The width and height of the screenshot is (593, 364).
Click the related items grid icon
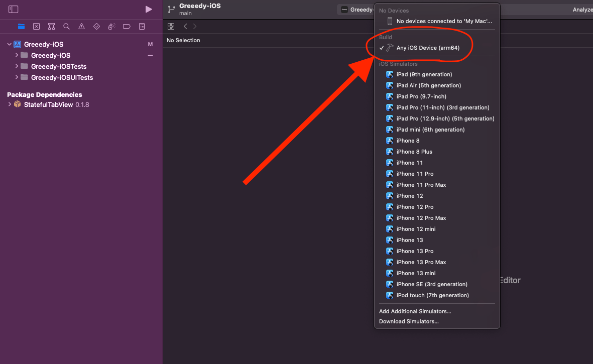(x=171, y=27)
